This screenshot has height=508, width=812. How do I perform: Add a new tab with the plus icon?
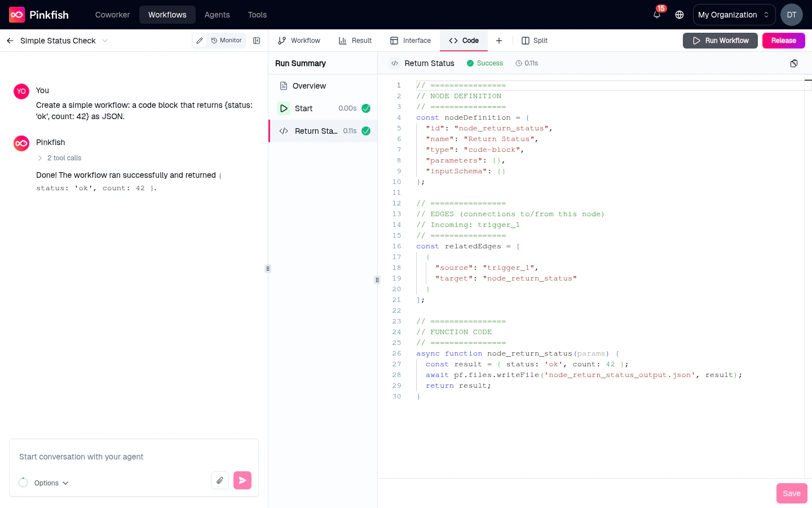click(499, 41)
